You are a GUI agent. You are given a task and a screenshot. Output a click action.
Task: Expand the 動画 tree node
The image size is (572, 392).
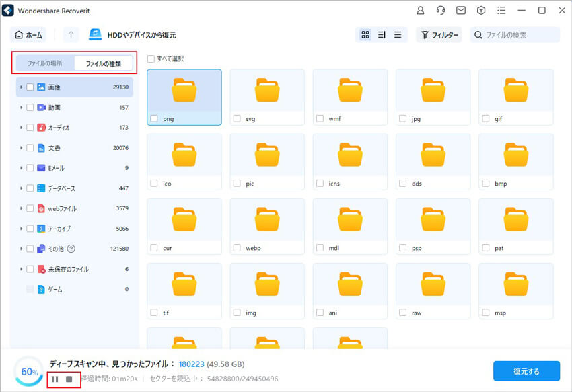click(x=21, y=107)
